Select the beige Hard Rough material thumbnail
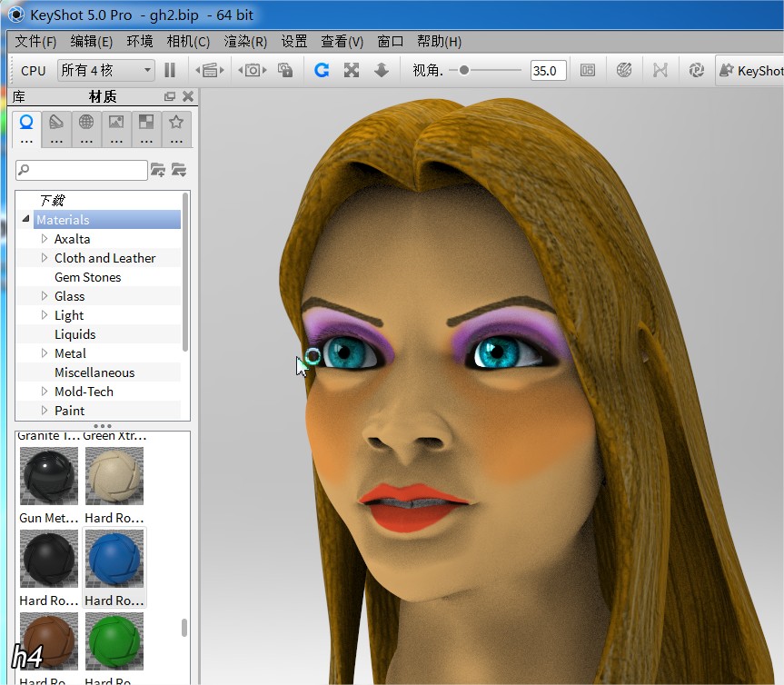 pos(114,475)
